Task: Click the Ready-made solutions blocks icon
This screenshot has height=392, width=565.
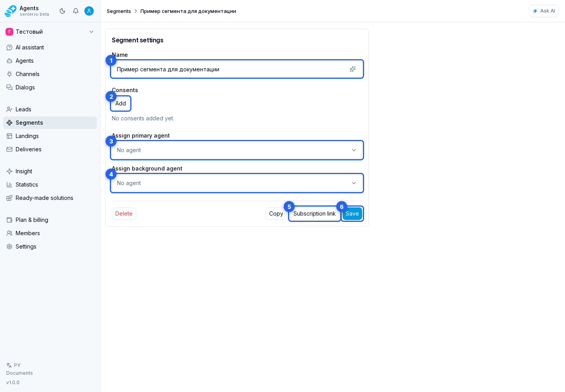Action: 9,198
